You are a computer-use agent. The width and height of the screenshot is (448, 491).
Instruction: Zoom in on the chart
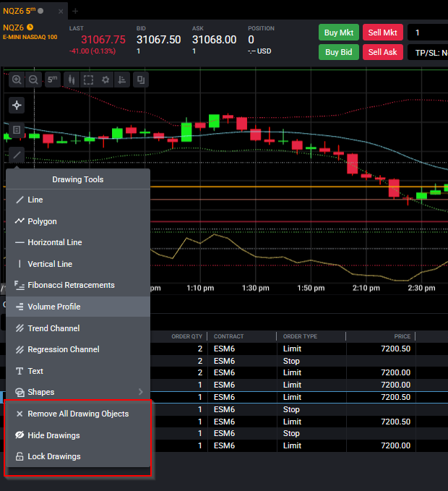coord(17,80)
